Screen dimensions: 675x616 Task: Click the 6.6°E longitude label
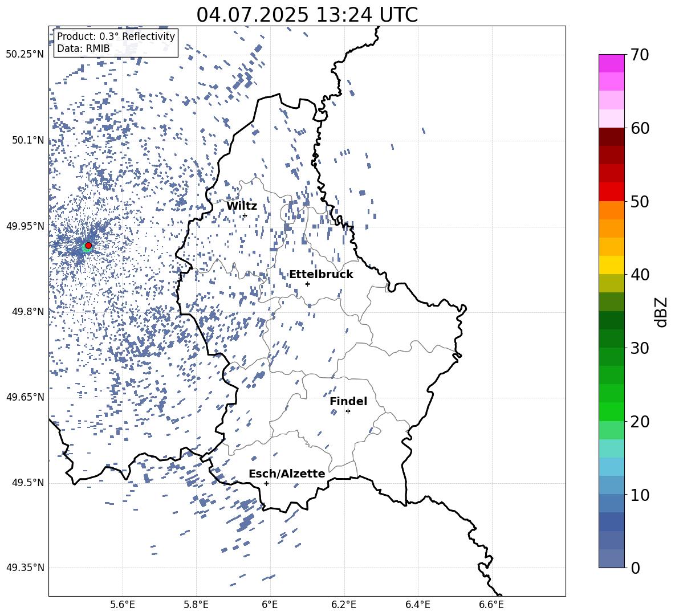491,605
